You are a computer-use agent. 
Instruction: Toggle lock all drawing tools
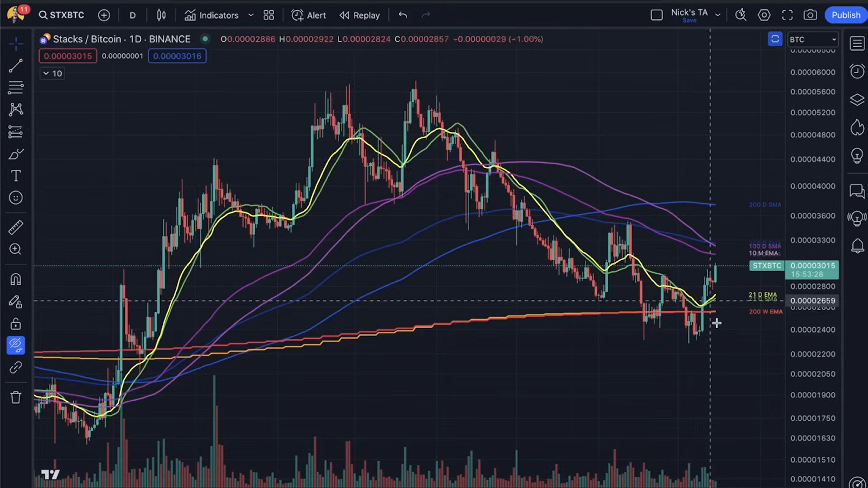point(16,324)
